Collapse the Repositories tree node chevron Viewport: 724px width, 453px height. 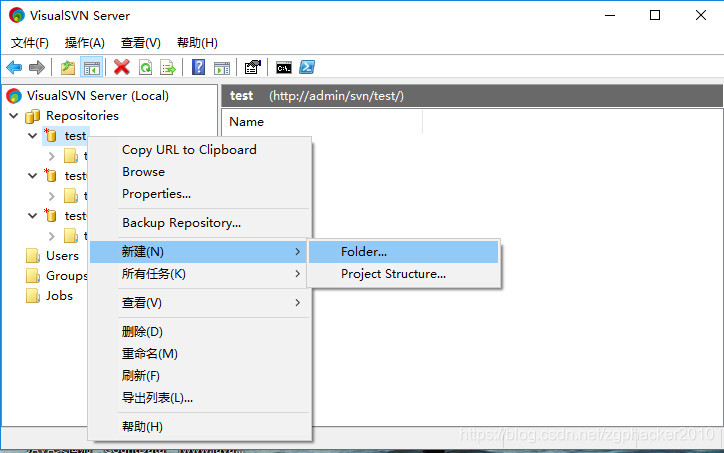click(14, 115)
